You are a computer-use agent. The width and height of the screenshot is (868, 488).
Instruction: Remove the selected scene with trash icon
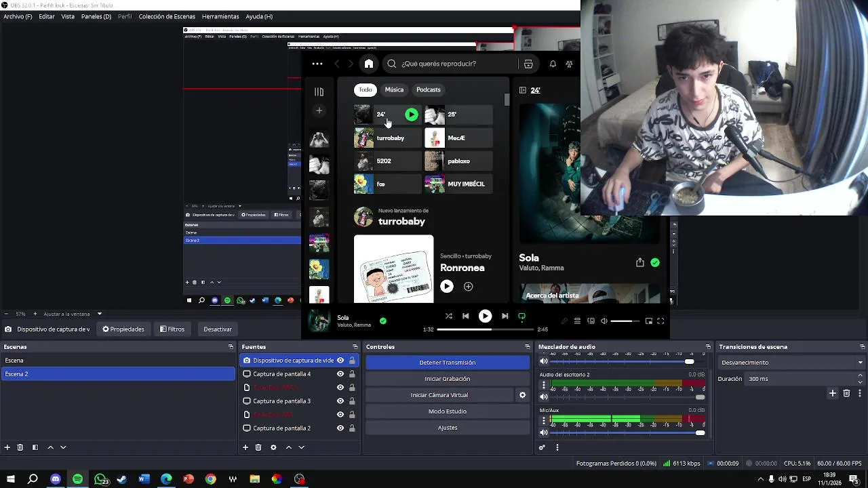coord(20,447)
